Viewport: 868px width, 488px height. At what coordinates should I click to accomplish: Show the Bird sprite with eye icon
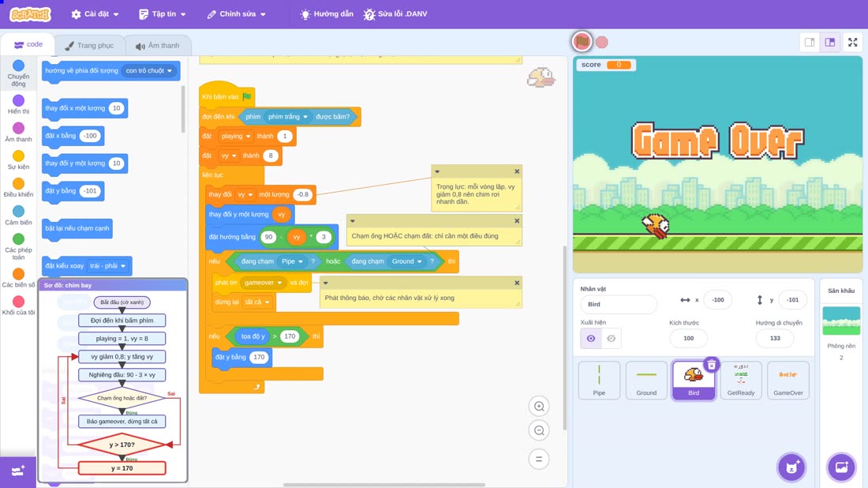tap(591, 339)
